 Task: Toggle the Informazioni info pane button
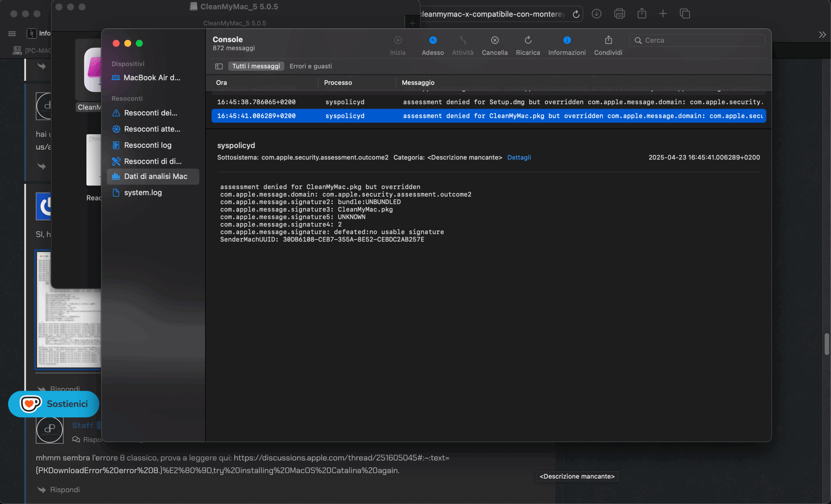coord(567,40)
